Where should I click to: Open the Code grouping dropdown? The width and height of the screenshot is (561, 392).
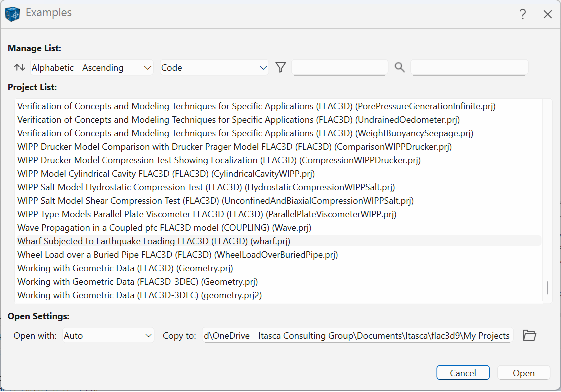214,67
